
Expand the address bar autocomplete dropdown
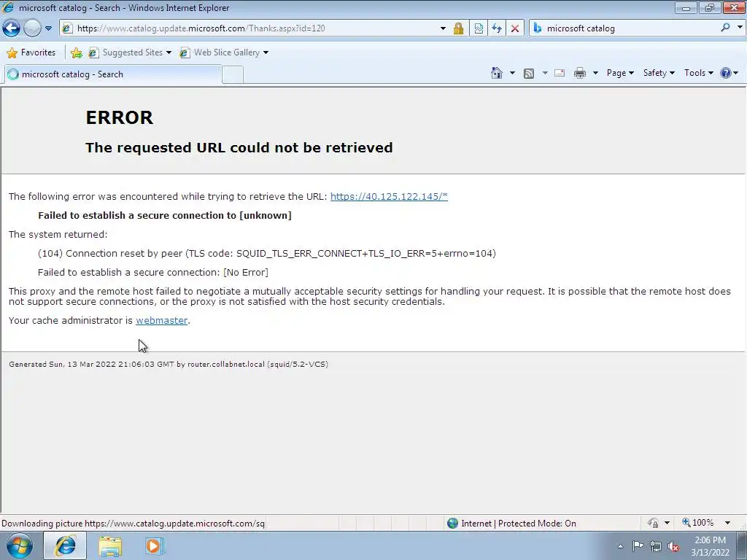pos(443,28)
